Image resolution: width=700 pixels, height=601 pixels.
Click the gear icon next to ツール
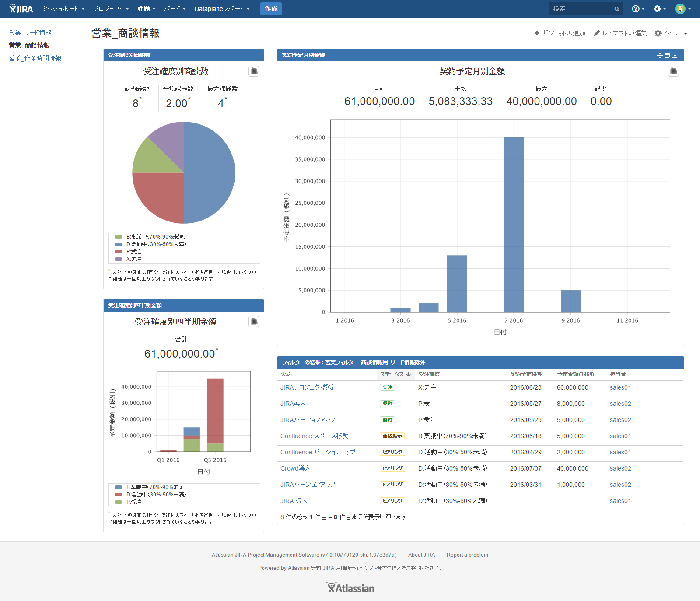coord(658,33)
